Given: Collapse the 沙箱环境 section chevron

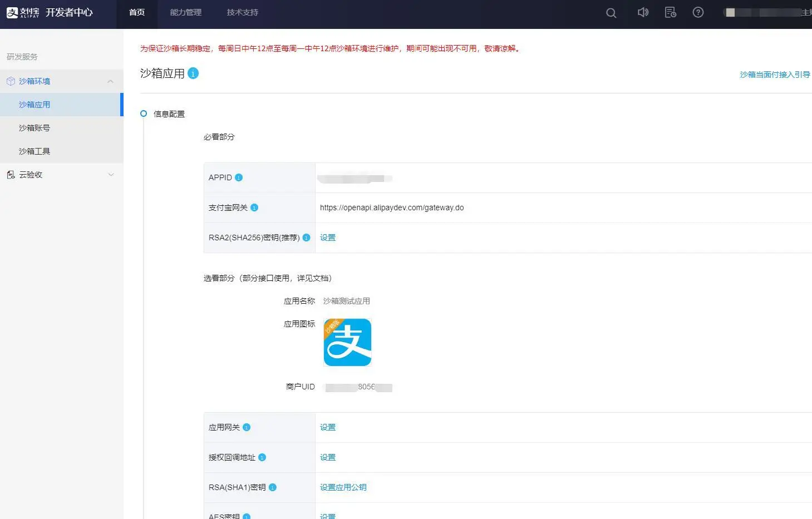Looking at the screenshot, I should (x=110, y=81).
